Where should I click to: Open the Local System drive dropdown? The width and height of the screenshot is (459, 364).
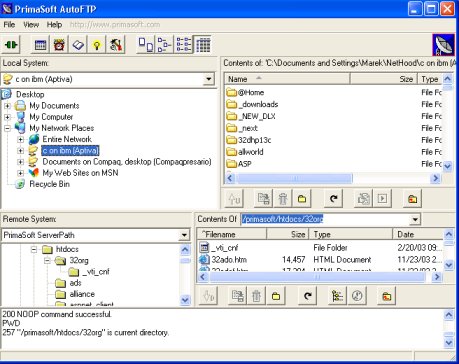pyautogui.click(x=208, y=79)
